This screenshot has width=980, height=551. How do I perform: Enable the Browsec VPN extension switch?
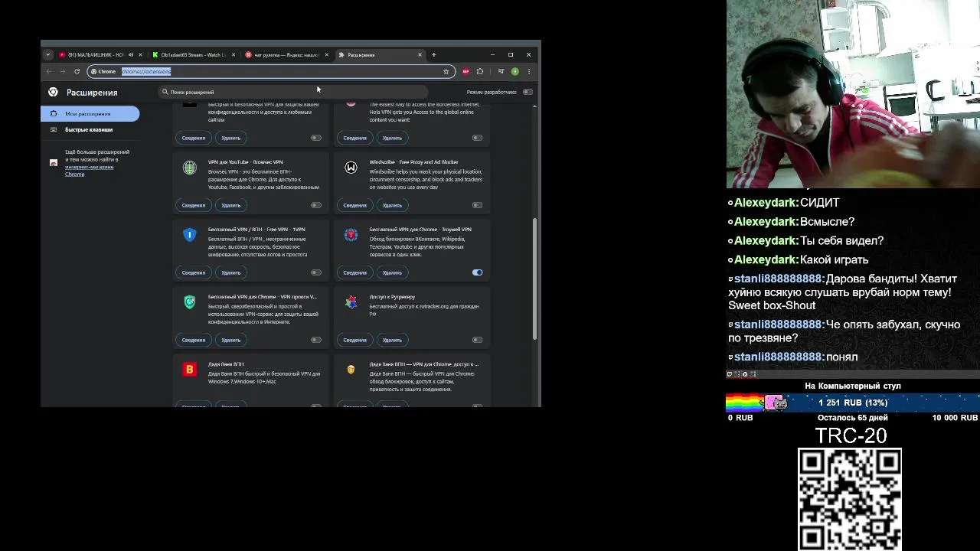pos(316,205)
